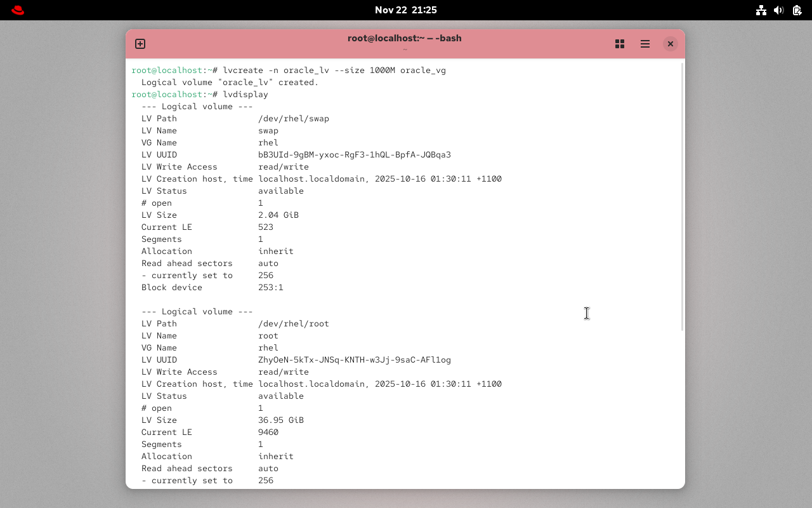Screen dimensions: 812x508
Task: Click the /dev/rhel/root LV Path text
Action: click(x=294, y=323)
